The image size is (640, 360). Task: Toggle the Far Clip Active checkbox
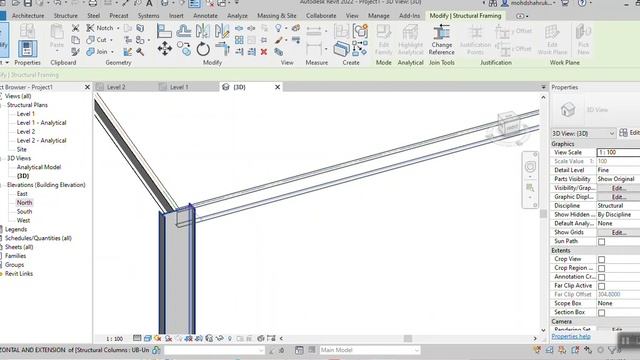tap(601, 287)
